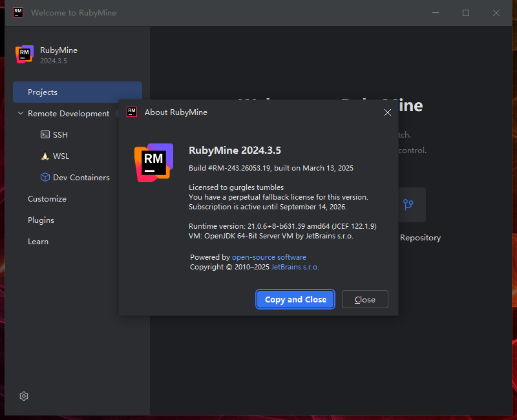Click the Runtime version text line
Screen dimensions: 517x420
tap(282, 226)
